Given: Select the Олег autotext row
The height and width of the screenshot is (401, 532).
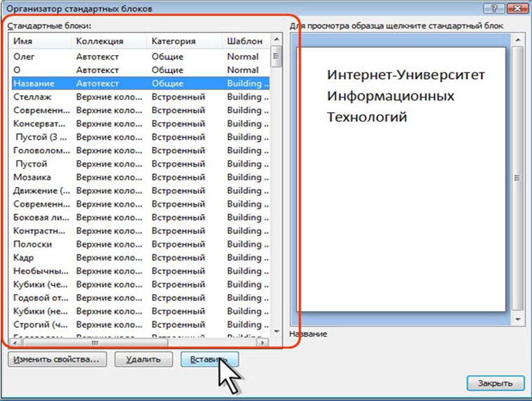Looking at the screenshot, I should pos(141,57).
